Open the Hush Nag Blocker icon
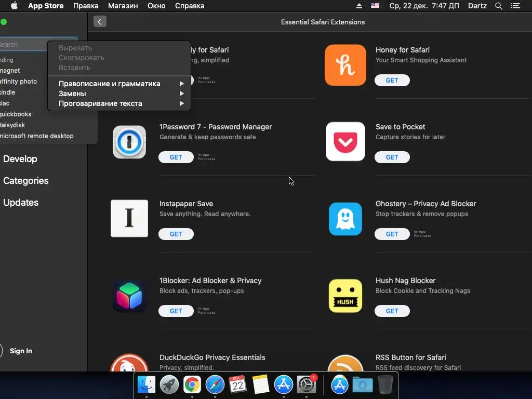Screen dimensions: 532x399 coord(345,296)
